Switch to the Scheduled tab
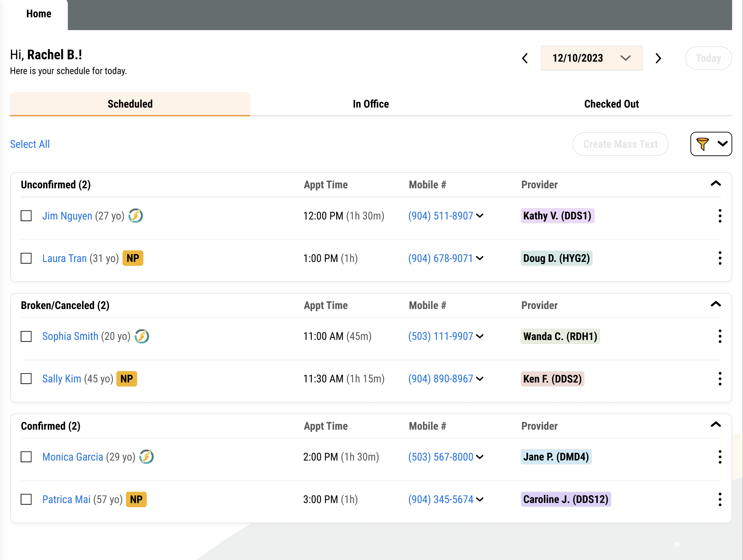 130,104
